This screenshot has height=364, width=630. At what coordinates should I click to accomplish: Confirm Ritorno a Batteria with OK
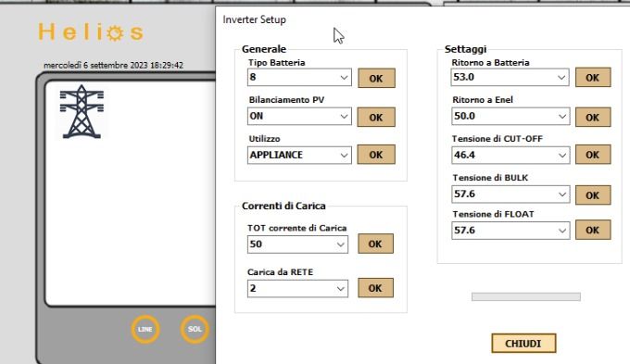point(593,77)
